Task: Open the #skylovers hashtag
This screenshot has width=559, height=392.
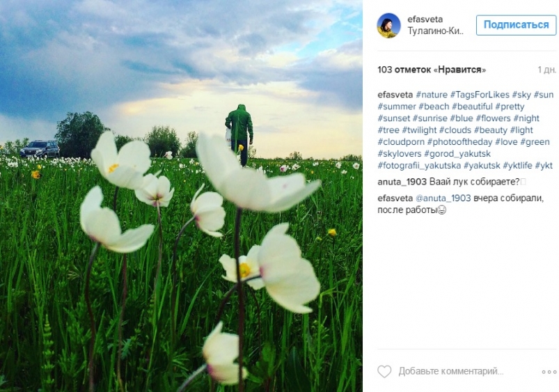Action: click(400, 154)
